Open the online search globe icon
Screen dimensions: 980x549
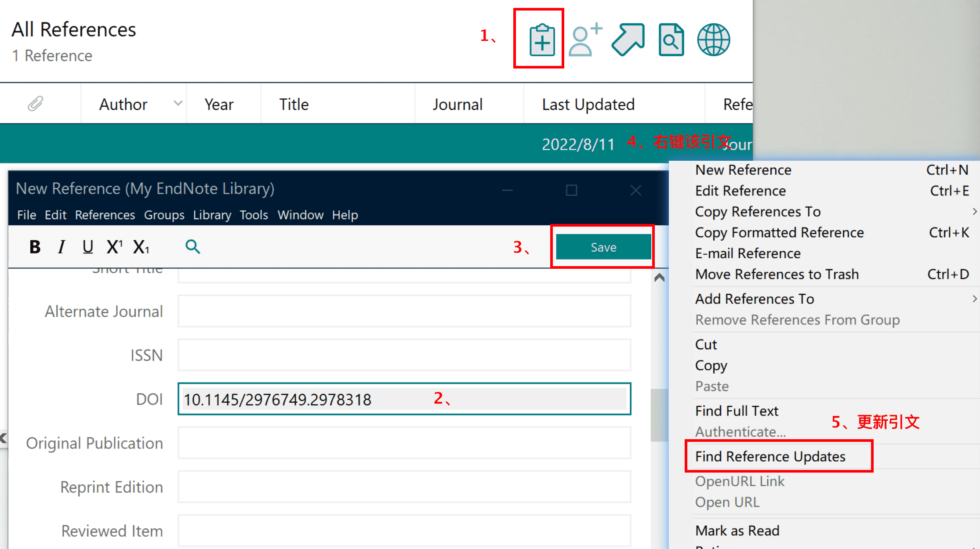714,40
